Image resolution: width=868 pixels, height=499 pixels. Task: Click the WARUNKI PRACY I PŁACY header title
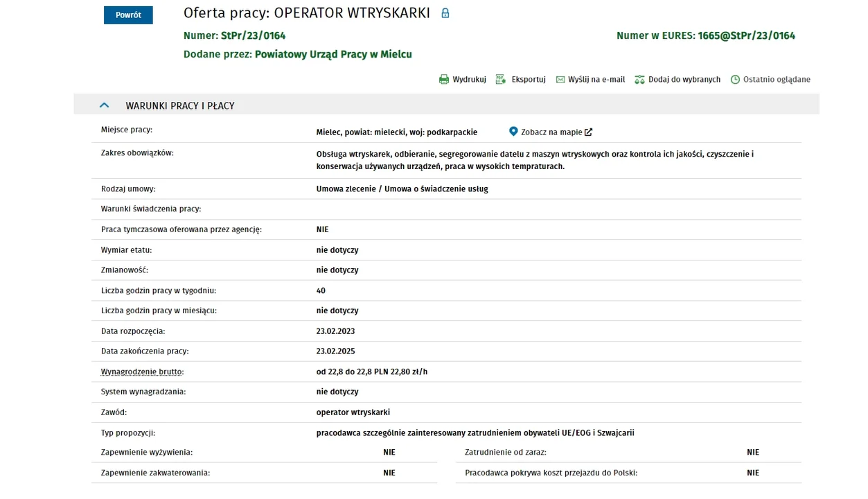[x=180, y=106]
